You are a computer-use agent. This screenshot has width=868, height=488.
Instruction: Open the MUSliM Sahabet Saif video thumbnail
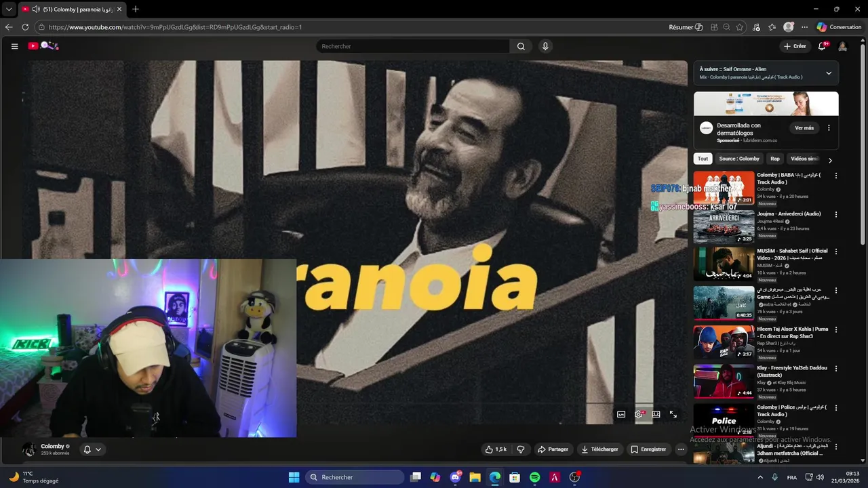click(724, 264)
